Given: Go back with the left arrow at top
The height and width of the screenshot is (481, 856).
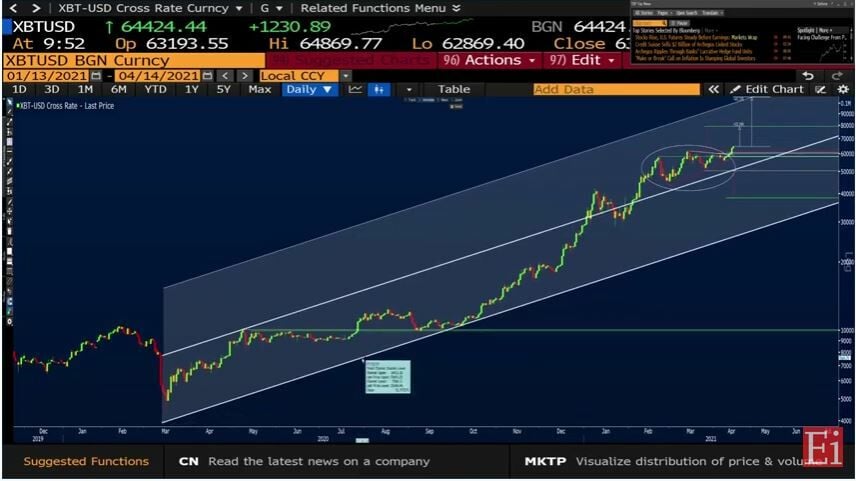Looking at the screenshot, I should coord(14,8).
